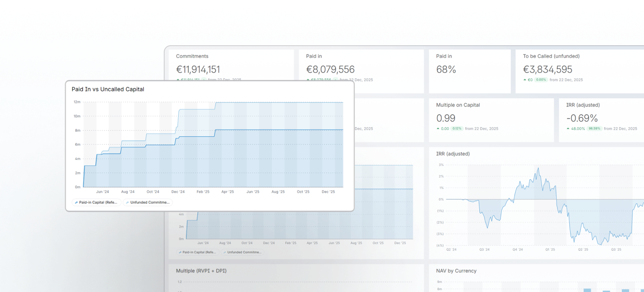Click 'from 22 Dec, 2025' under €3,834,595
Image resolution: width=644 pixels, height=292 pixels.
(x=566, y=80)
